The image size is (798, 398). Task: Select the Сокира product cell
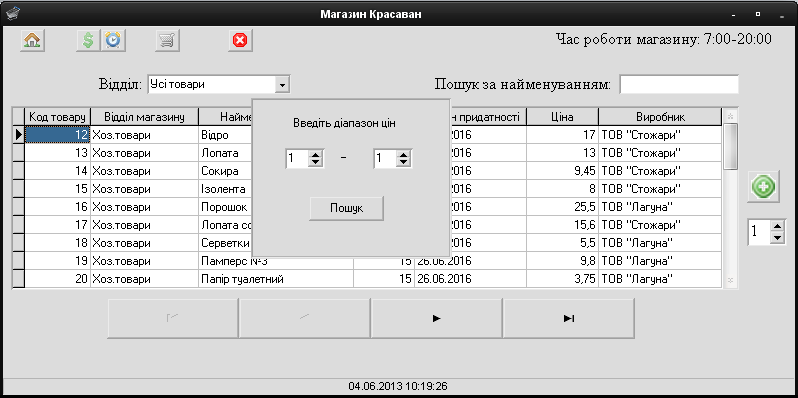tap(225, 171)
